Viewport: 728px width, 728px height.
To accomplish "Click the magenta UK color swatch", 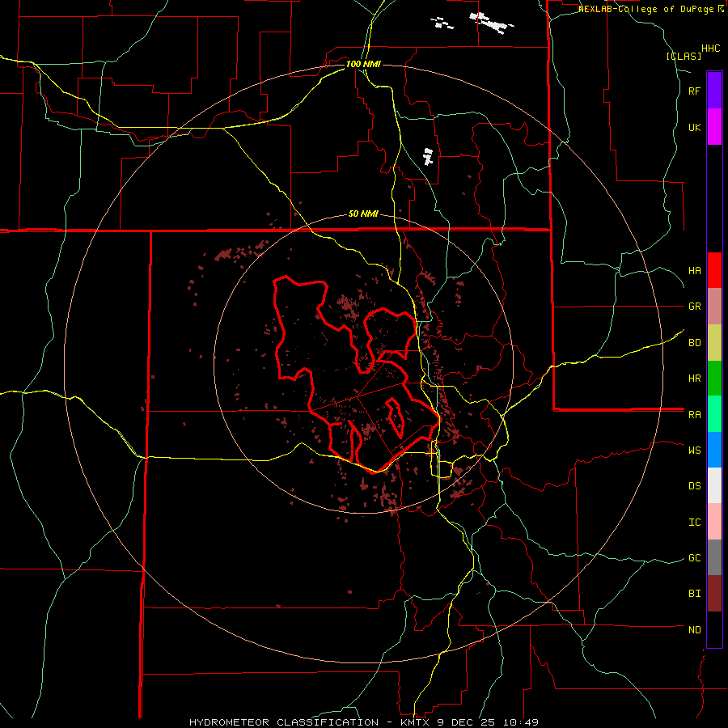I will 714,127.
